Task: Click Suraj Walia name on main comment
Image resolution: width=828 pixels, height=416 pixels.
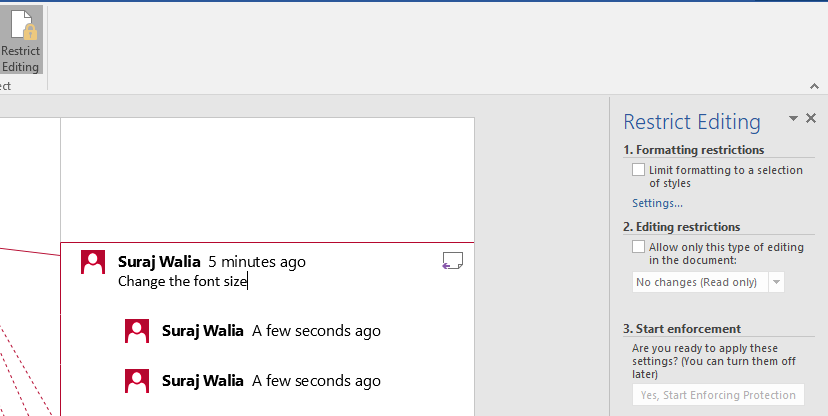Action: 159,262
